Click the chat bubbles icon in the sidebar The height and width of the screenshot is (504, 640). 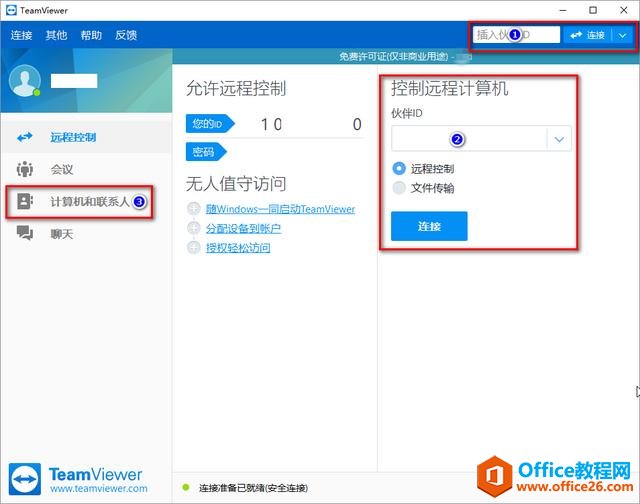[24, 233]
